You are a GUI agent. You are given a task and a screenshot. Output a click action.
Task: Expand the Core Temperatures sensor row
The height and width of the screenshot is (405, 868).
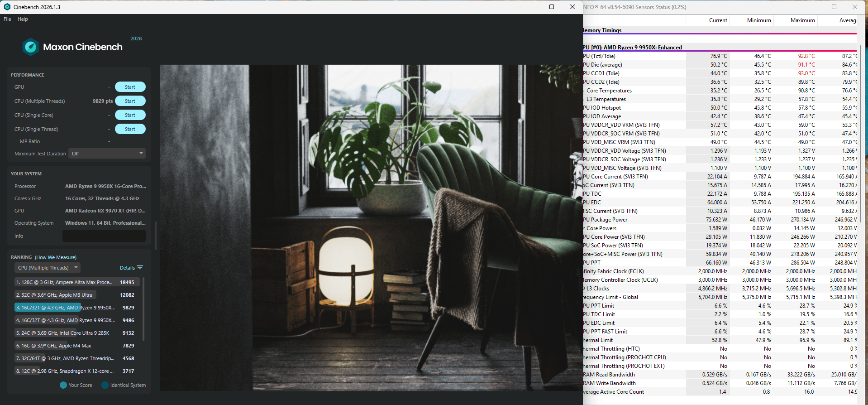click(x=584, y=91)
